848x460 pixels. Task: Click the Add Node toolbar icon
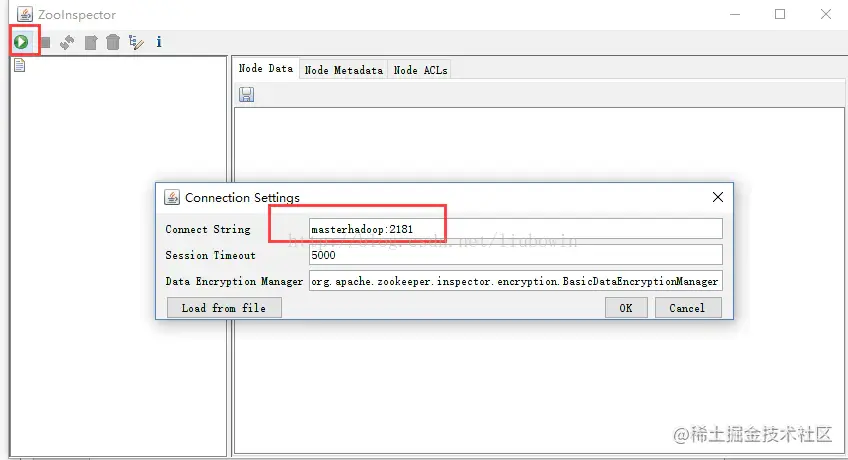91,42
